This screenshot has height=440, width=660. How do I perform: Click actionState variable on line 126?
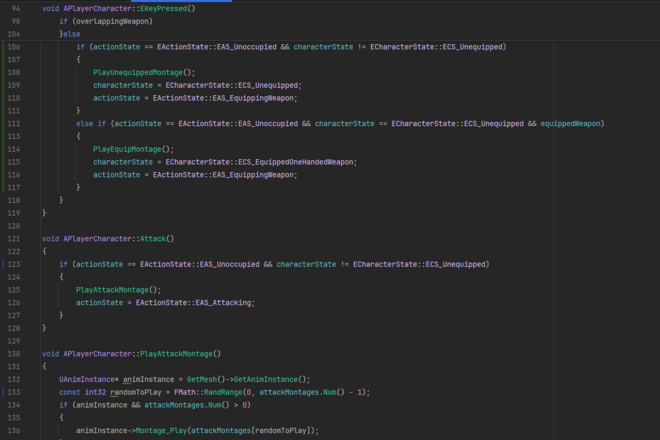pos(99,303)
